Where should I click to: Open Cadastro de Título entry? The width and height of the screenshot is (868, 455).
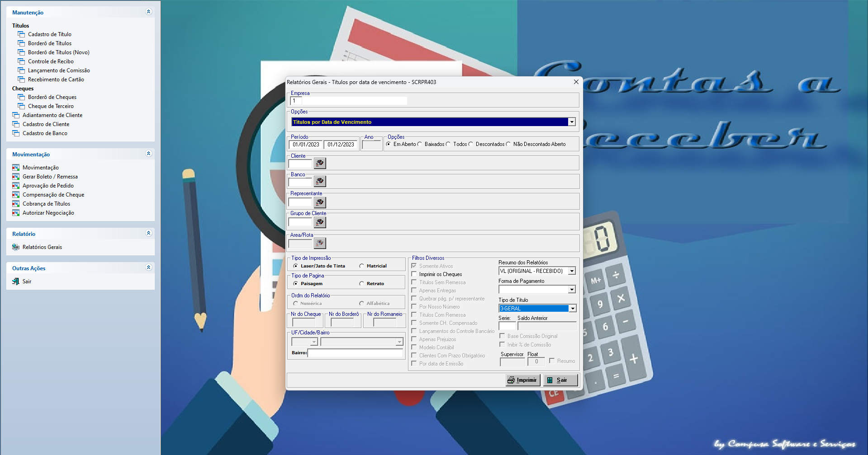[x=50, y=34]
